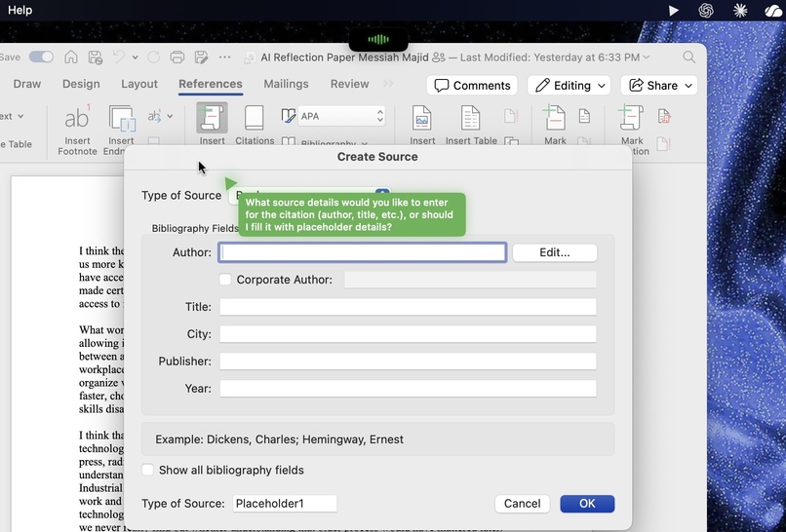
Task: Click the Insert Index icon beside Mark
Action: pos(584,116)
